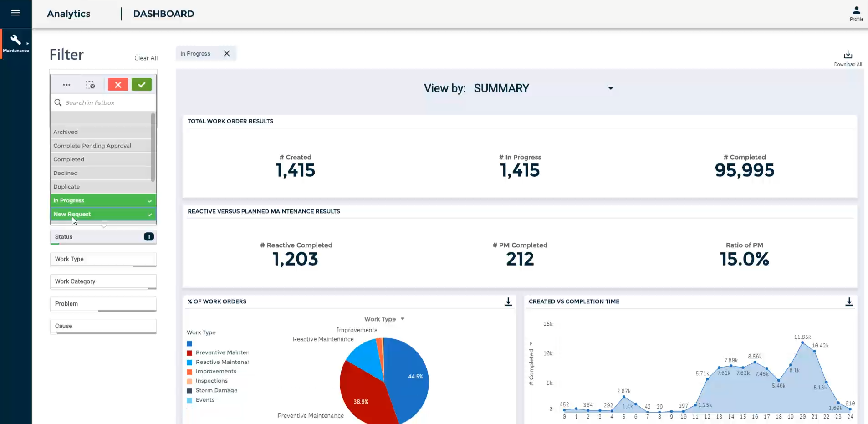This screenshot has height=424, width=868.
Task: Click the Preventive Maintenance red legend swatch
Action: [x=189, y=352]
